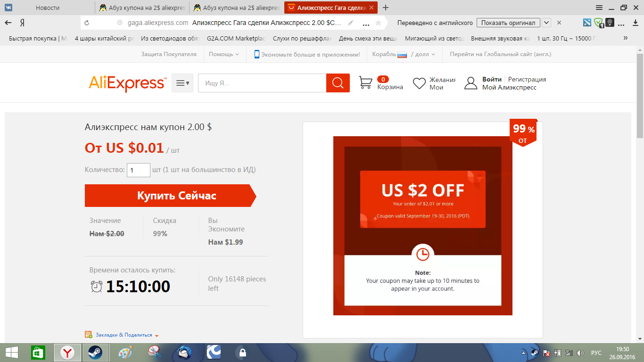
Task: Click the wishlist heart icon
Action: point(419,83)
